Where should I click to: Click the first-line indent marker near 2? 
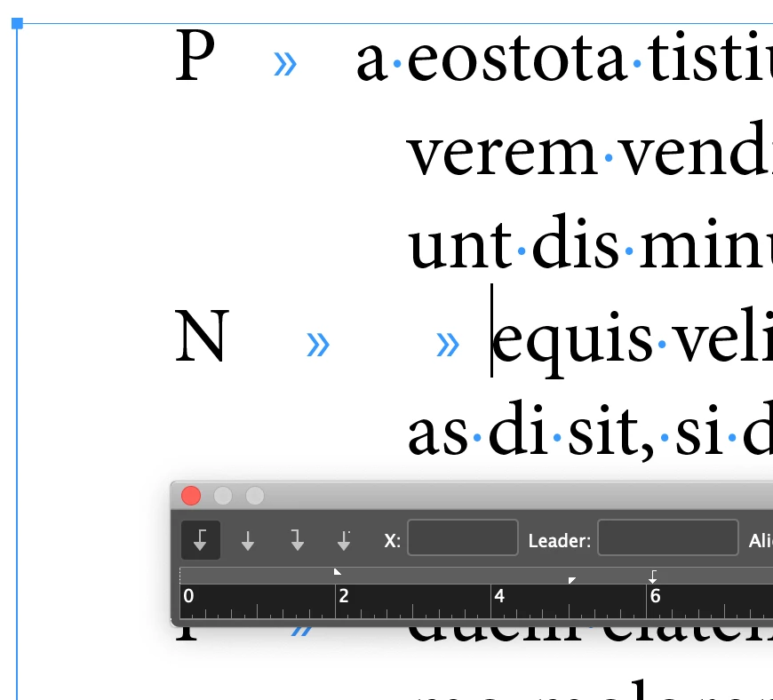click(338, 572)
